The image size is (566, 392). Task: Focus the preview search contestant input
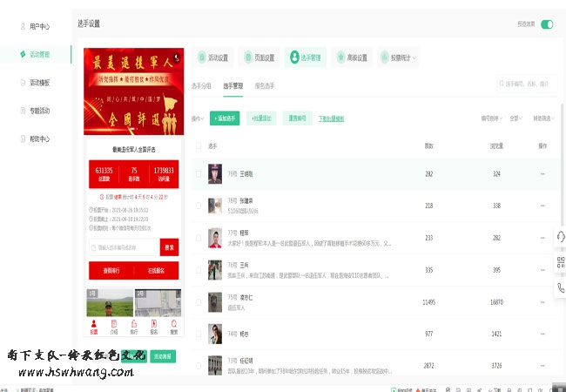tap(125, 247)
